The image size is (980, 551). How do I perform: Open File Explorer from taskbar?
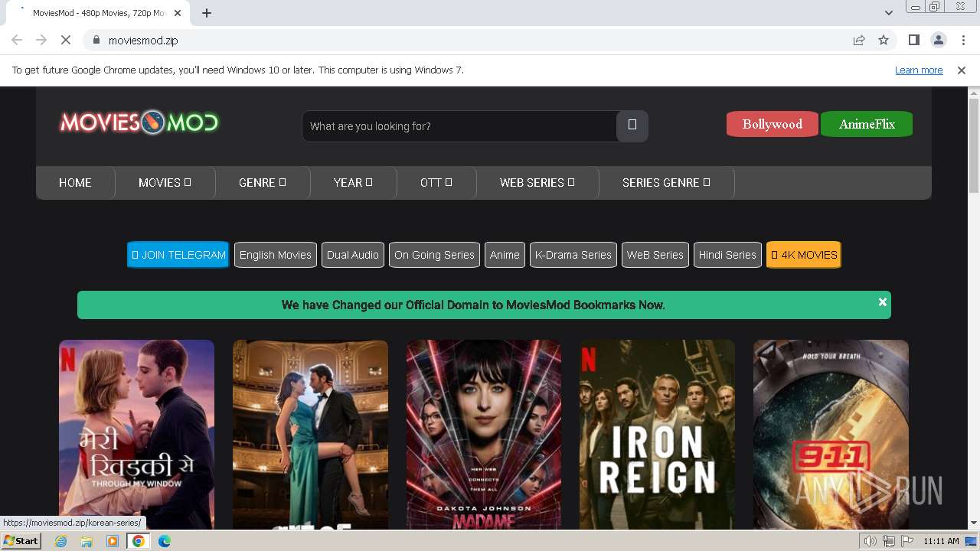pos(87,541)
